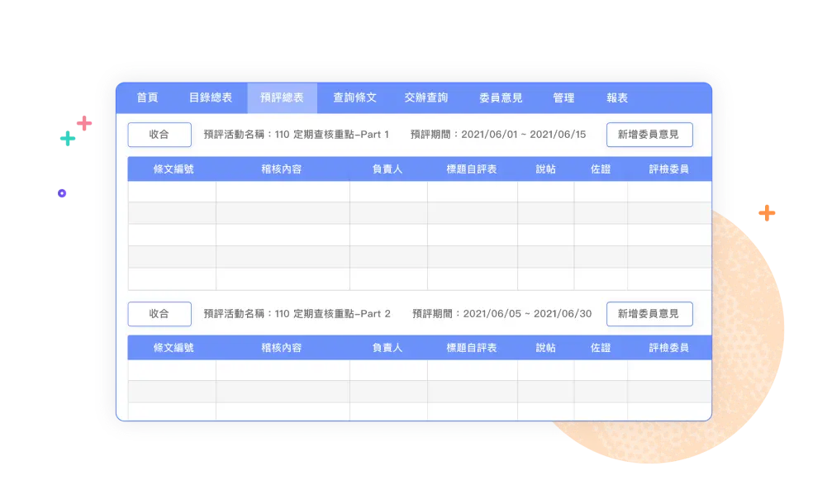
Task: Go to the 查詢條文 tab
Action: [354, 97]
